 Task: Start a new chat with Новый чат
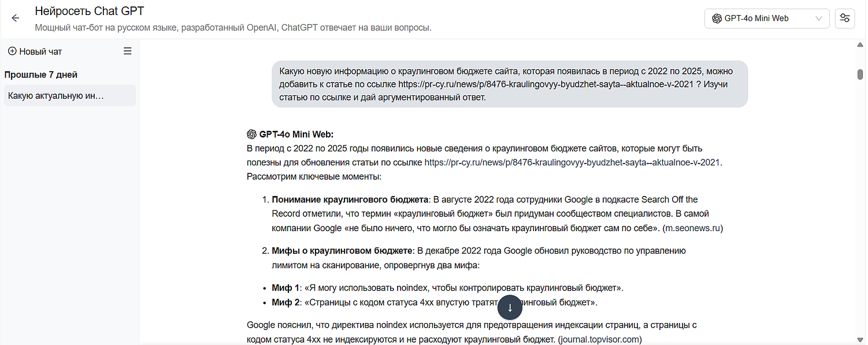[x=35, y=51]
